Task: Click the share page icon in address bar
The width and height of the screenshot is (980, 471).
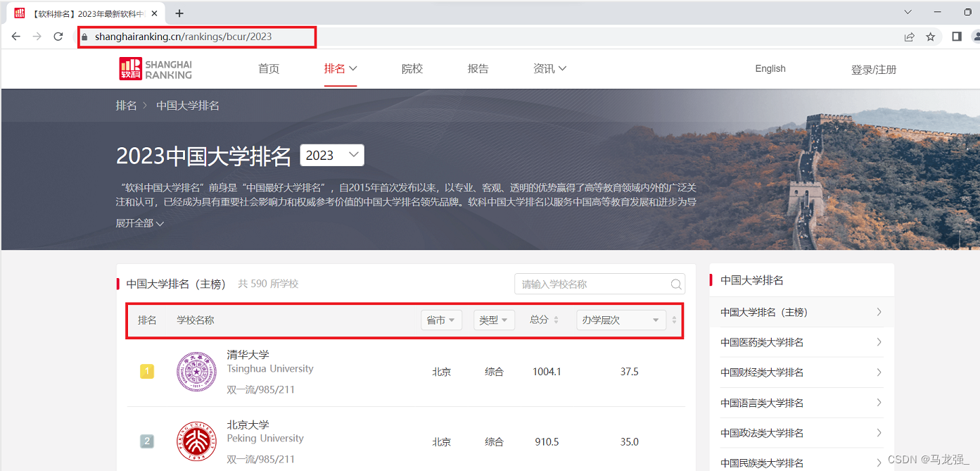Action: pos(910,37)
